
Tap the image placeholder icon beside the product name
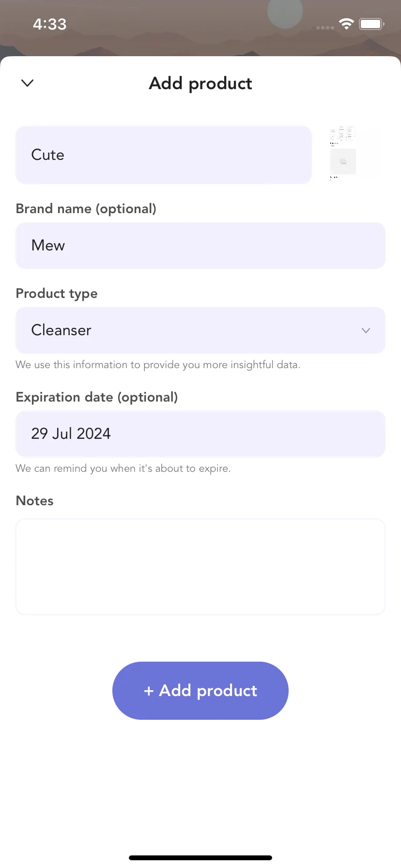click(x=343, y=162)
